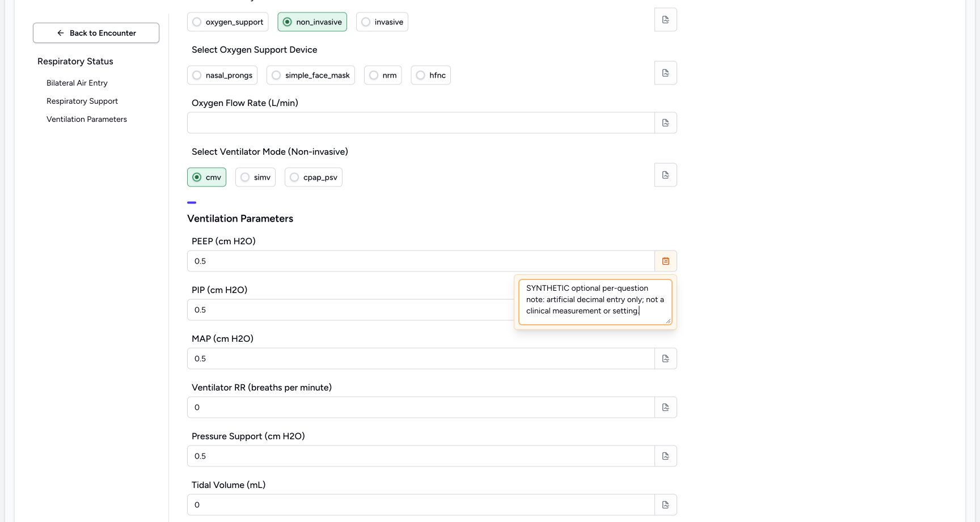
Task: Open note icon beside Pressure Support field
Action: tap(665, 456)
